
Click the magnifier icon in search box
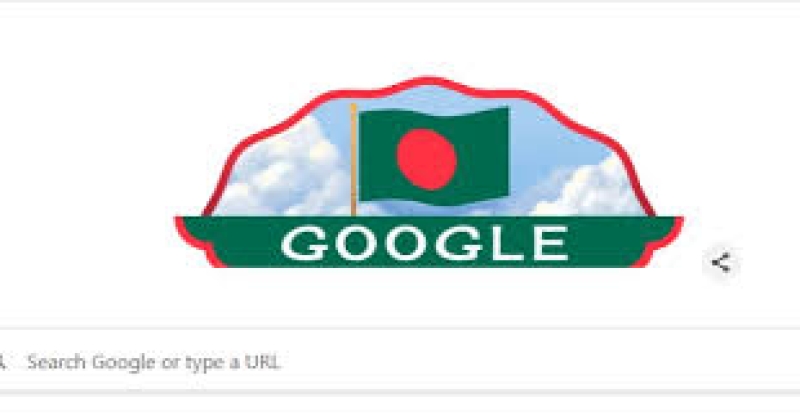[2, 362]
